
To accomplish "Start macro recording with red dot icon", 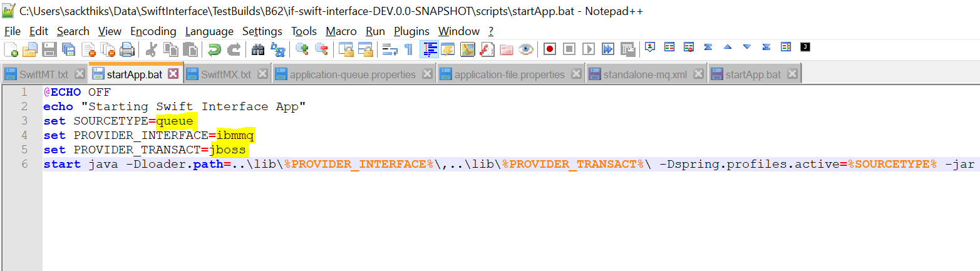I will click(550, 49).
